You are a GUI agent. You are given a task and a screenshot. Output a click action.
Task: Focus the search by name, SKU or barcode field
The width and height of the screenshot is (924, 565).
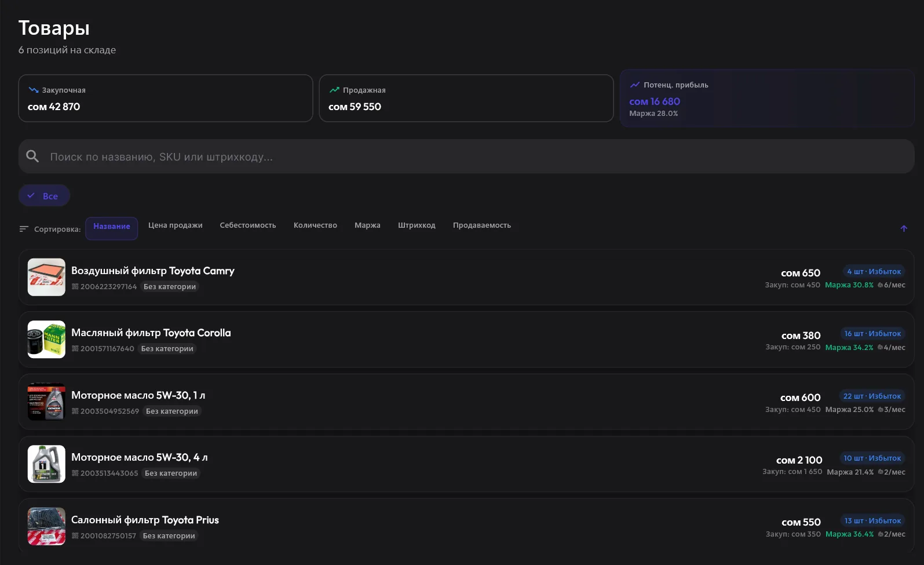click(x=466, y=156)
